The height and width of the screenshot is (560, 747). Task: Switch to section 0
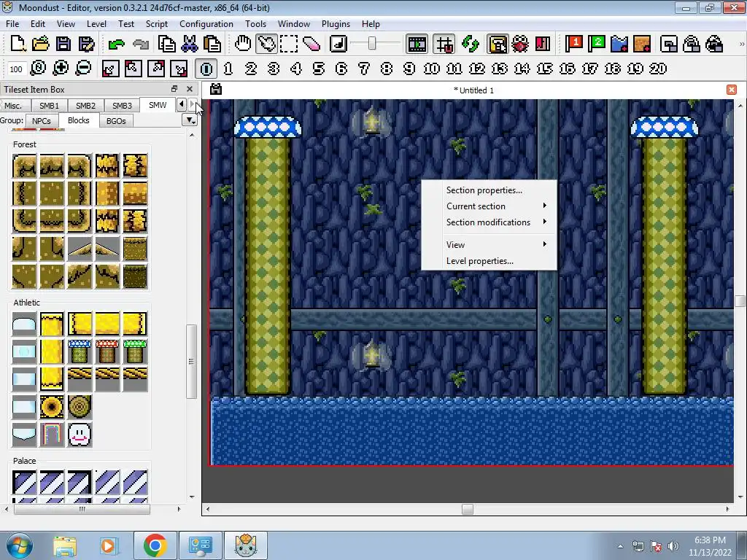206,69
